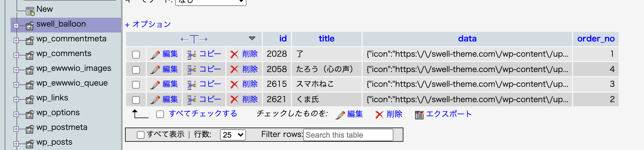Screen dimensions: 644x150
Task: Open the オプション options link
Action: (148, 24)
